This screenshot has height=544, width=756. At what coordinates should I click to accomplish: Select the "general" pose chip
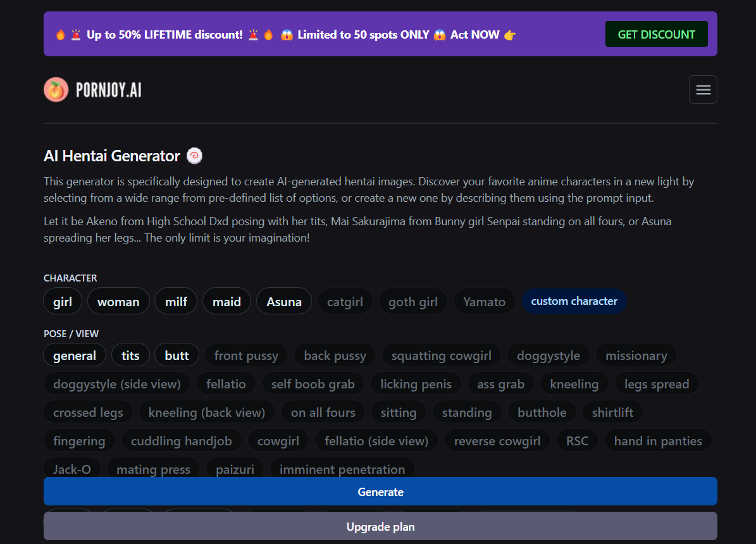(x=75, y=355)
